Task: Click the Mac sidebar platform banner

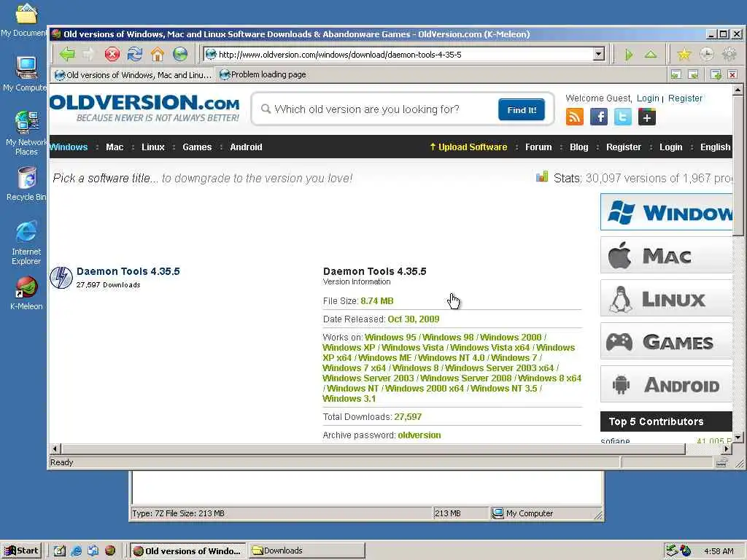Action: point(667,255)
